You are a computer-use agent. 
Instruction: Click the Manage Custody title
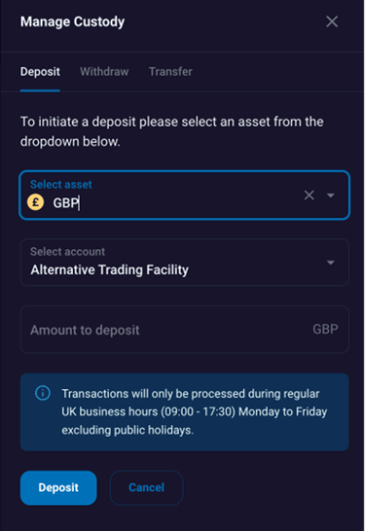point(72,22)
